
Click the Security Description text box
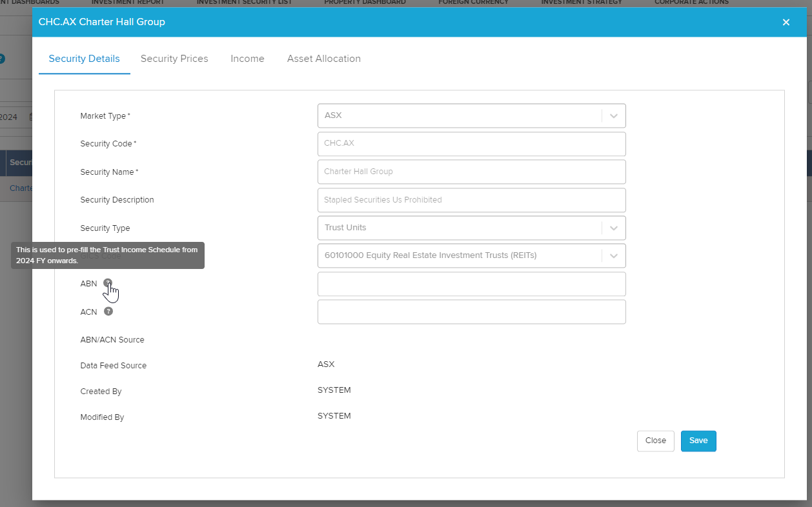(472, 200)
